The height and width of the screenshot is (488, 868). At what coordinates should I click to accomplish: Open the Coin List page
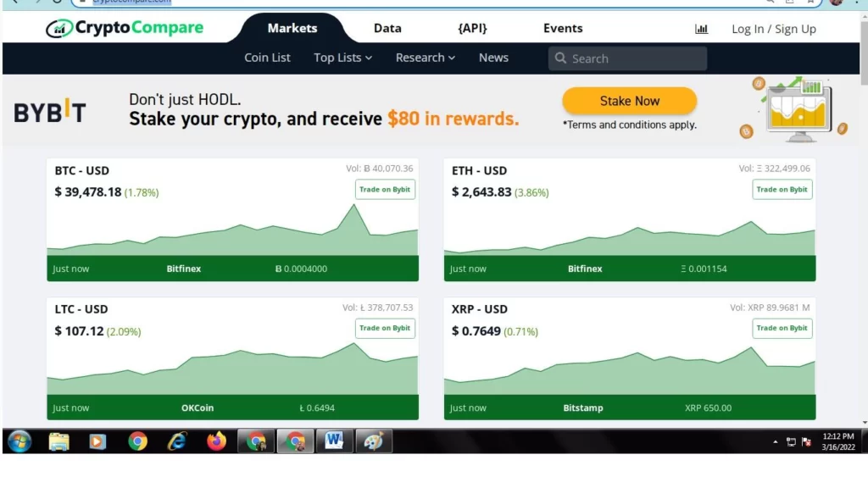coord(267,58)
